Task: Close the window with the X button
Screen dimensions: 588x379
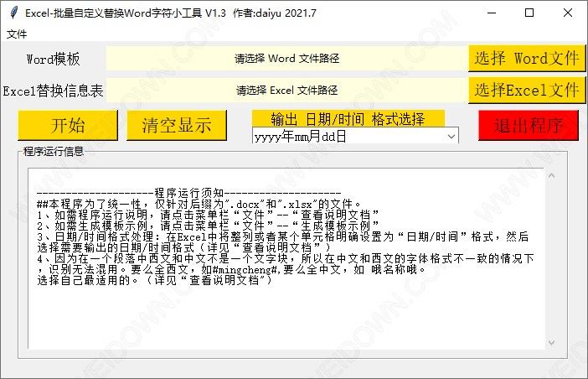Action: [568, 13]
